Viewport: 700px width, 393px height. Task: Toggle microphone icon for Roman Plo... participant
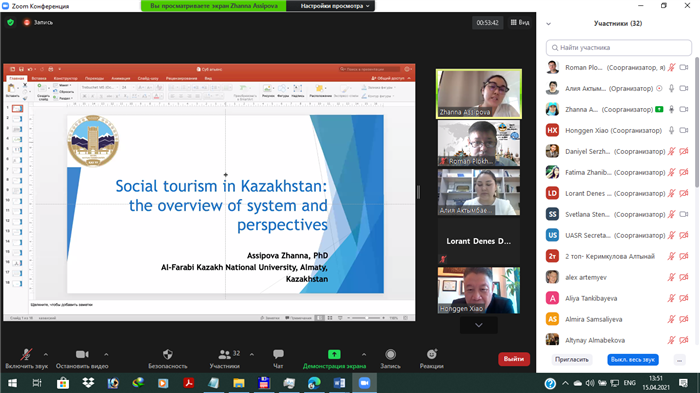[671, 67]
